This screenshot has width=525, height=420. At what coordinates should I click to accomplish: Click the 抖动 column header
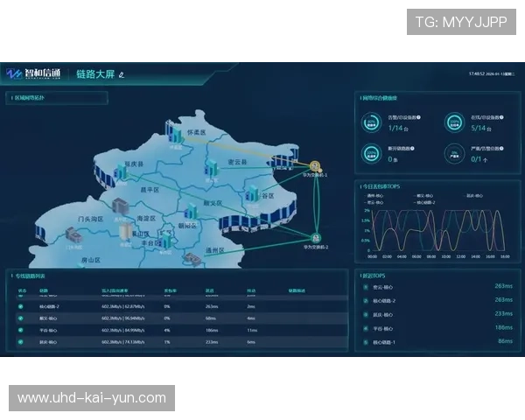tap(251, 290)
